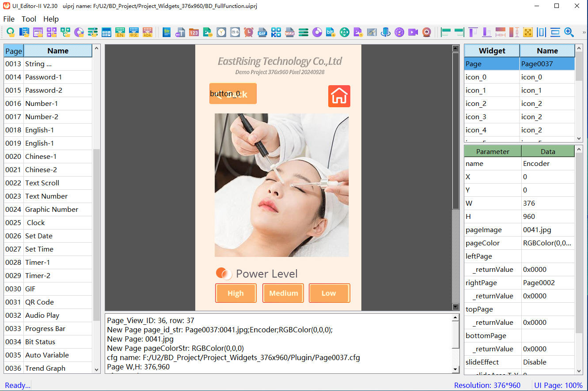588x391 pixels.
Task: Select the WAV audio play widget icon
Action: (290, 32)
